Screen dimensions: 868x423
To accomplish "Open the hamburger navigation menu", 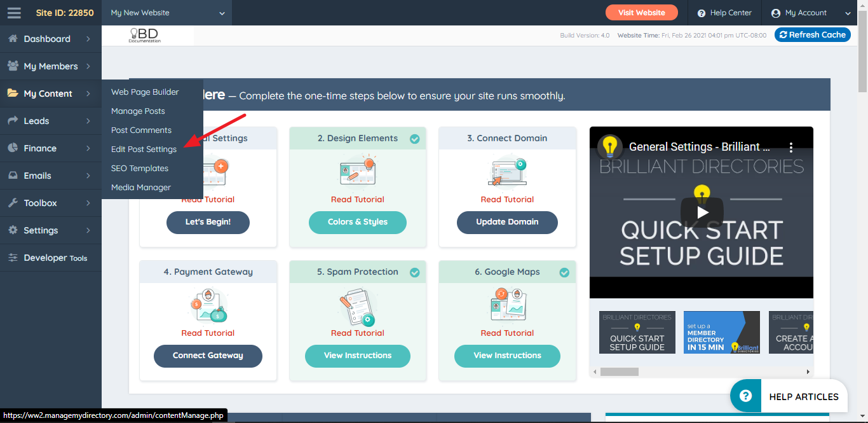I will pyautogui.click(x=13, y=12).
